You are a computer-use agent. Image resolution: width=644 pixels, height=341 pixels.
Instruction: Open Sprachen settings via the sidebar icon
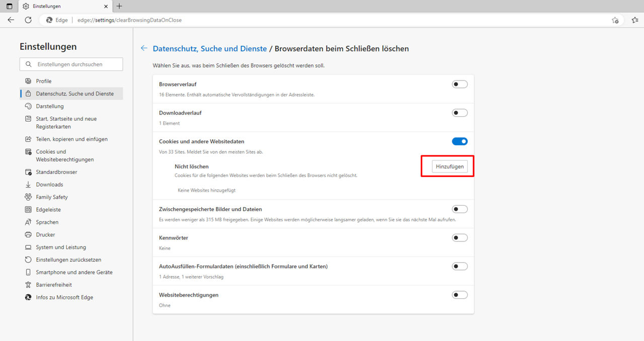29,222
